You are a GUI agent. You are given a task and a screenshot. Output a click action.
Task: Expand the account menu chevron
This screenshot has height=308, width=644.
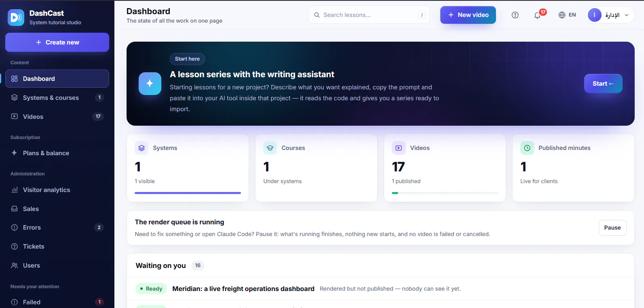pyautogui.click(x=627, y=15)
